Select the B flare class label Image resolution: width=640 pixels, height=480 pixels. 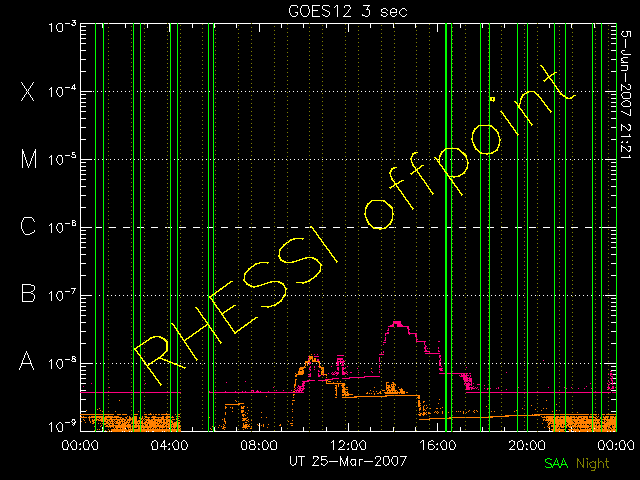pos(28,293)
